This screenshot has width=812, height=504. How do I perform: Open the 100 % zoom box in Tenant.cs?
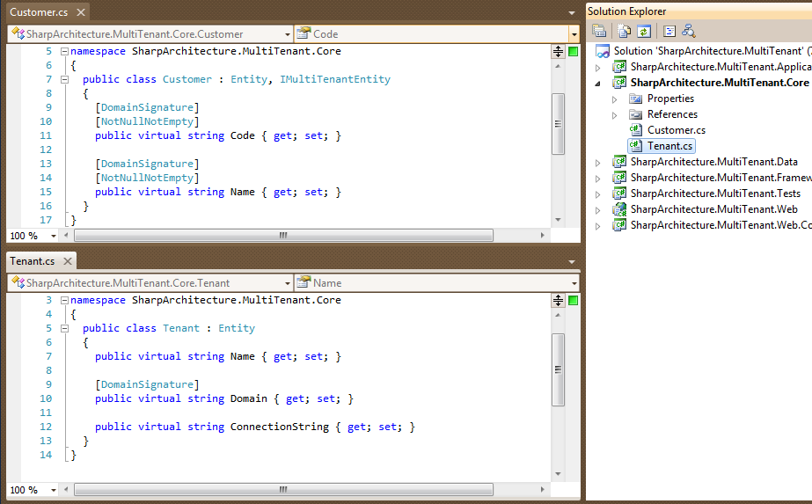pyautogui.click(x=33, y=490)
